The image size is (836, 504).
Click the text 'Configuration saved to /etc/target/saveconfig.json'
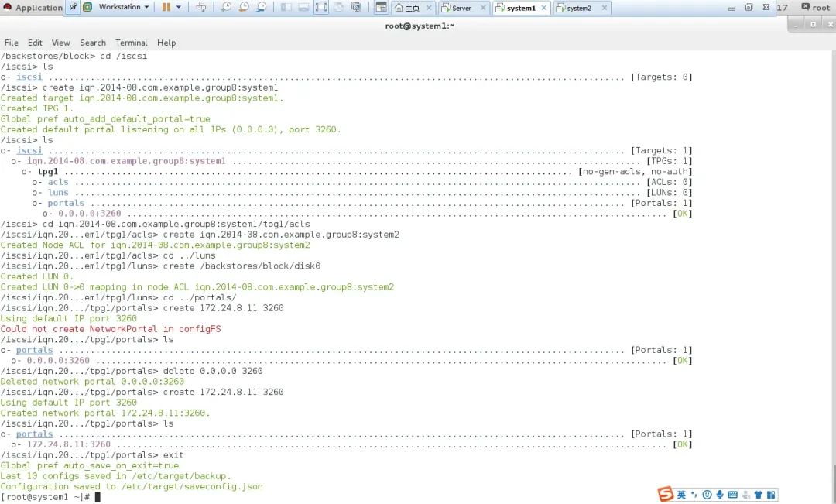pyautogui.click(x=132, y=486)
